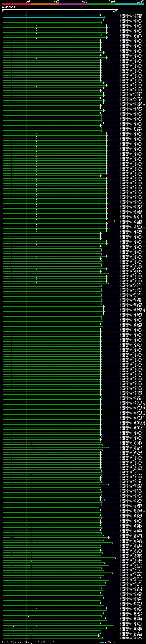Open the UniRef100_A7PCR0 hit

tap(131, 284)
